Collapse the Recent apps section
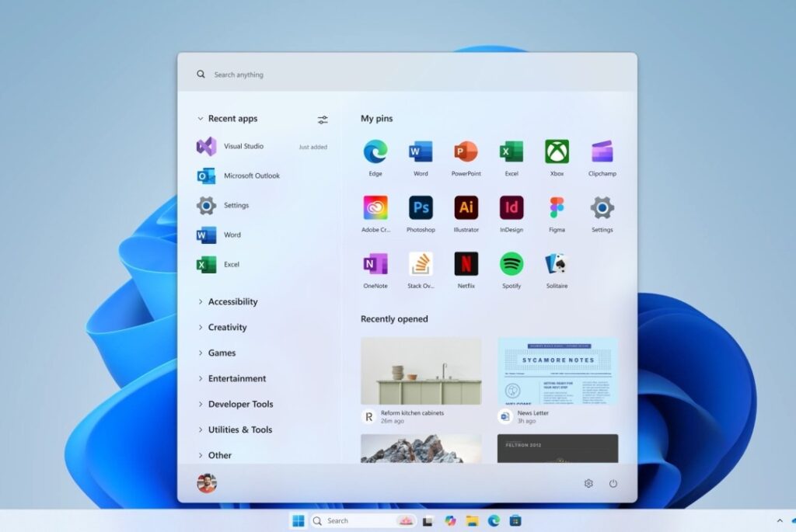The width and height of the screenshot is (796, 532). click(x=200, y=118)
